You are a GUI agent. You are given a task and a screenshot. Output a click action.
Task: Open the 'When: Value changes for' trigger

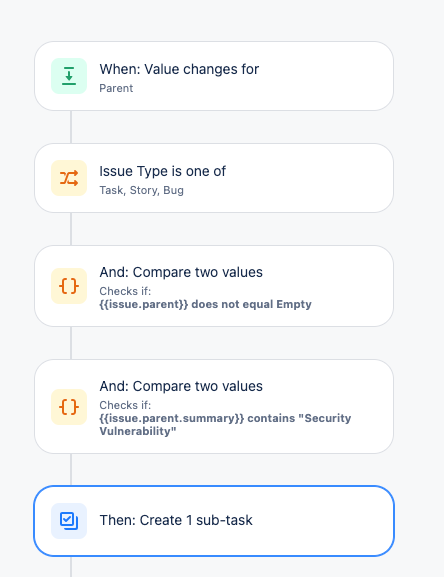pos(214,76)
